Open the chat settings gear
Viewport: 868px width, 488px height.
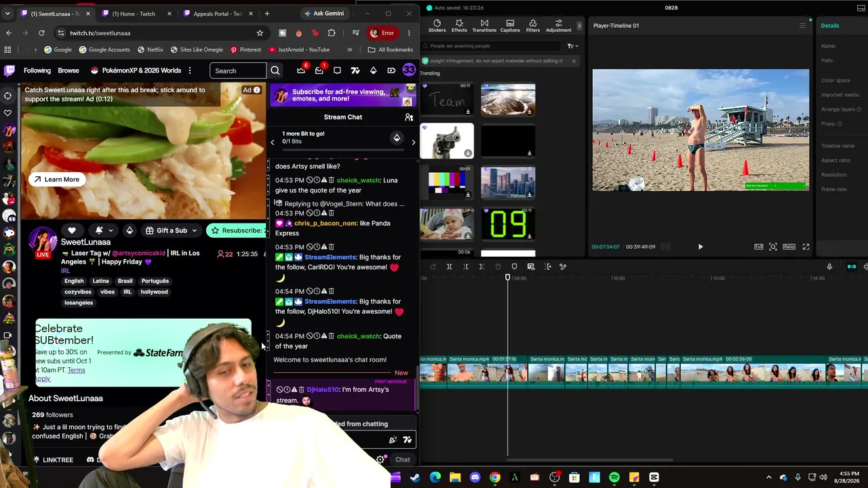pyautogui.click(x=380, y=460)
